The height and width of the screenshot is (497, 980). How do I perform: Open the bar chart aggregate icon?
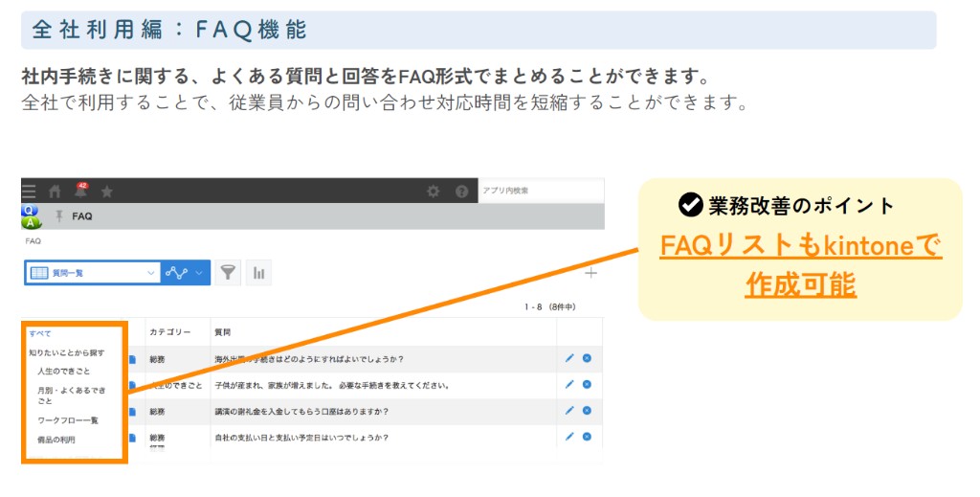[258, 273]
